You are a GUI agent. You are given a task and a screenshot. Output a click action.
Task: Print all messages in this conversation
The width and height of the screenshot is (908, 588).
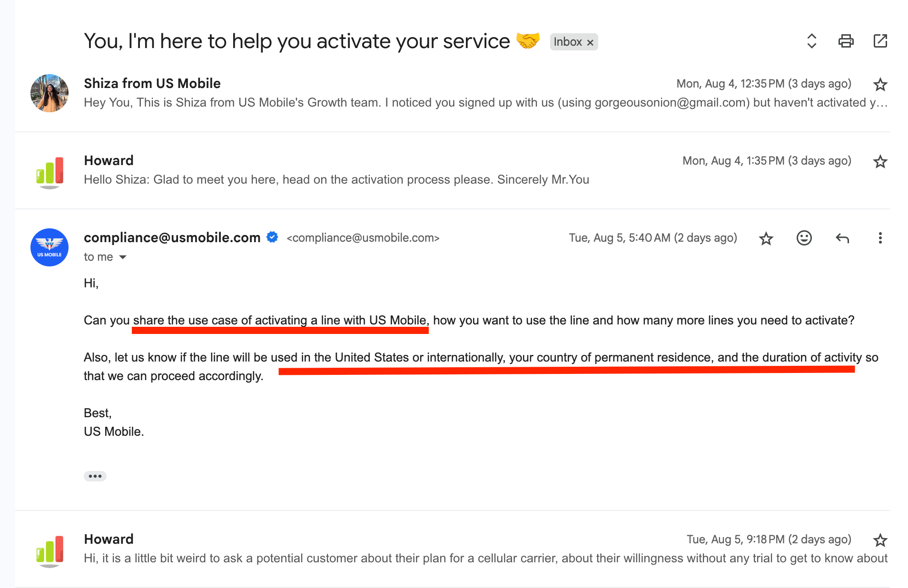(846, 41)
